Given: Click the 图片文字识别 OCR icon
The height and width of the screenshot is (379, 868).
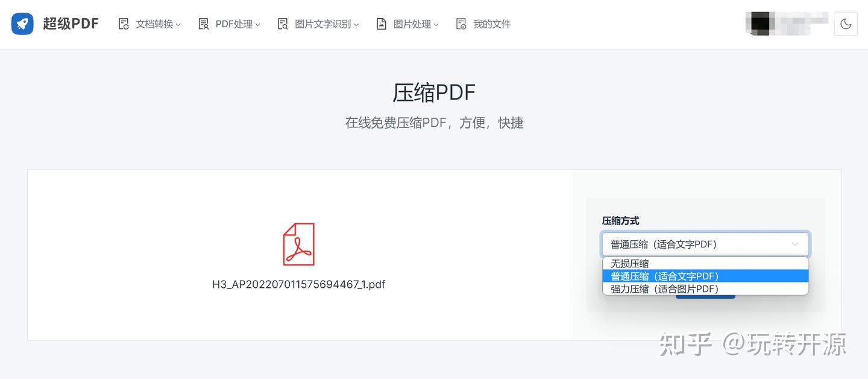Looking at the screenshot, I should coord(281,23).
